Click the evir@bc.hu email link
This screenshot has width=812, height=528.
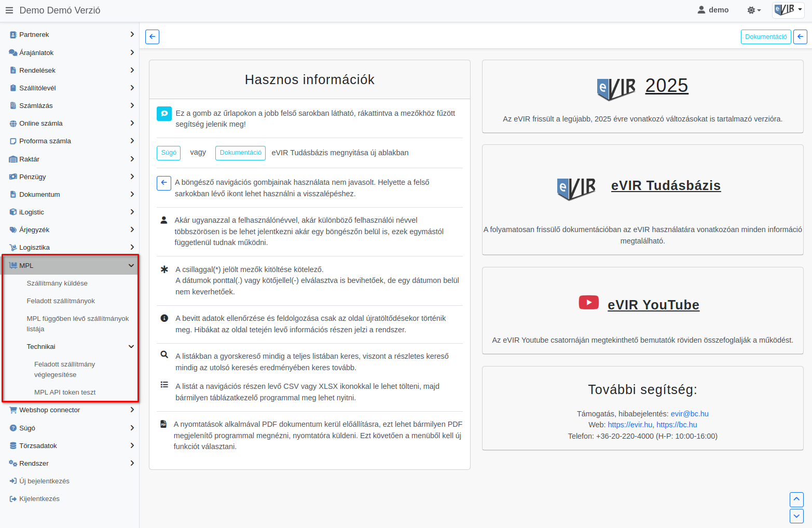click(x=690, y=414)
